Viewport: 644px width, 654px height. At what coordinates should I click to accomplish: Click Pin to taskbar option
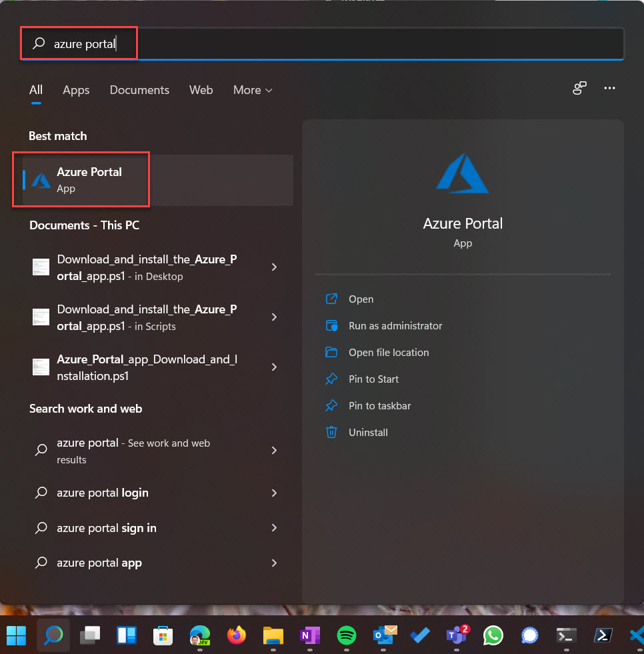(x=379, y=406)
